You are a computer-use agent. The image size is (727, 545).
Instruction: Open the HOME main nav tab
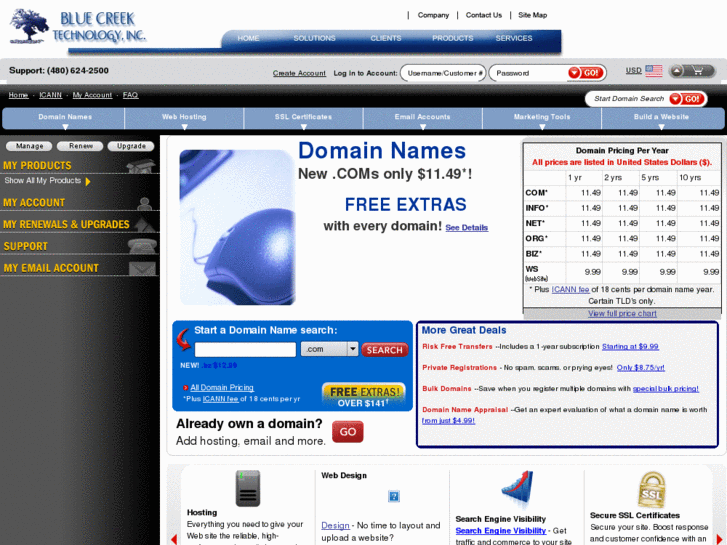pos(248,38)
